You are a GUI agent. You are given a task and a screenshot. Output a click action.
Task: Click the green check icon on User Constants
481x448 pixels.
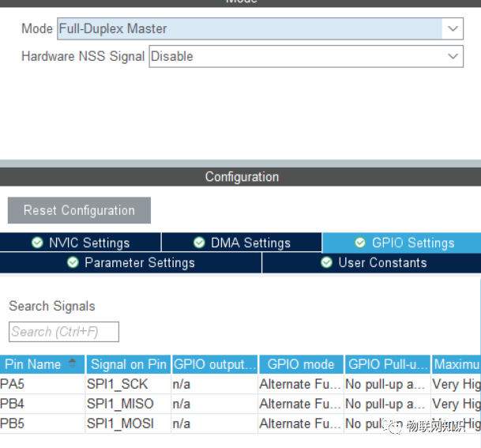[x=326, y=262]
